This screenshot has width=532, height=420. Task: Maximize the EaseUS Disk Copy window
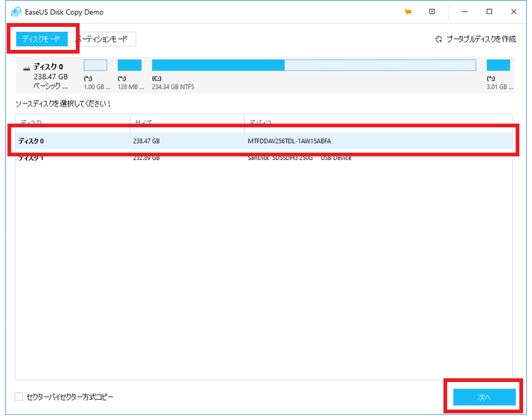coord(489,12)
